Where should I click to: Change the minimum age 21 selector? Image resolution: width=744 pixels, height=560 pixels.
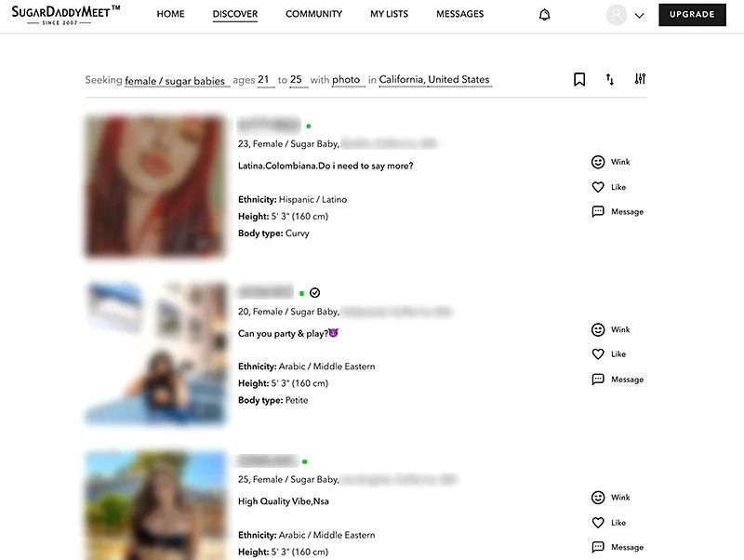(264, 80)
